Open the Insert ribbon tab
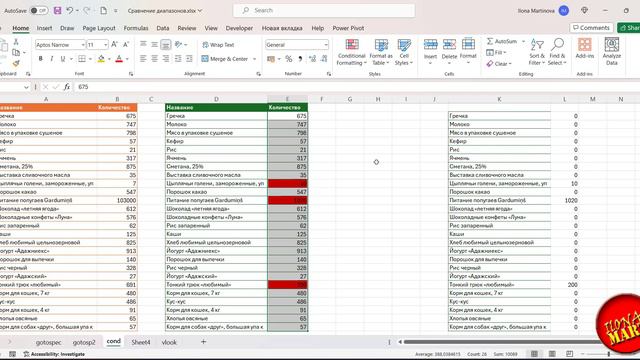This screenshot has height=360, width=640. 44,28
